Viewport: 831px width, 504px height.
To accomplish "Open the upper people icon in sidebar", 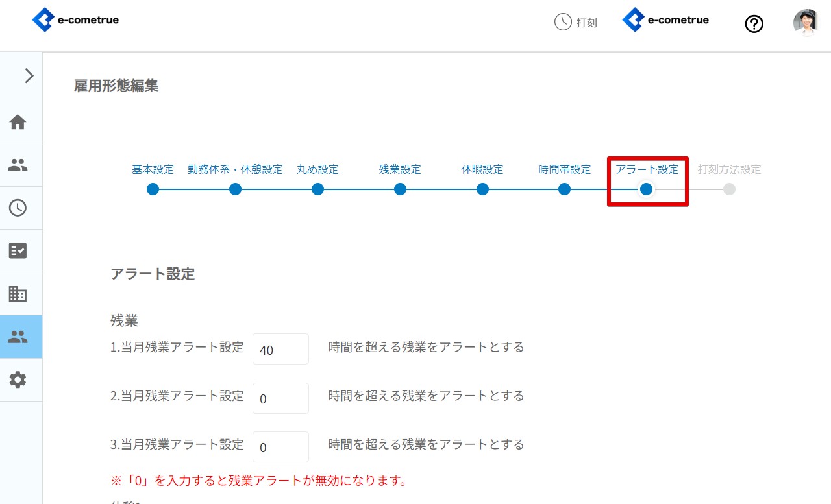I will (18, 165).
